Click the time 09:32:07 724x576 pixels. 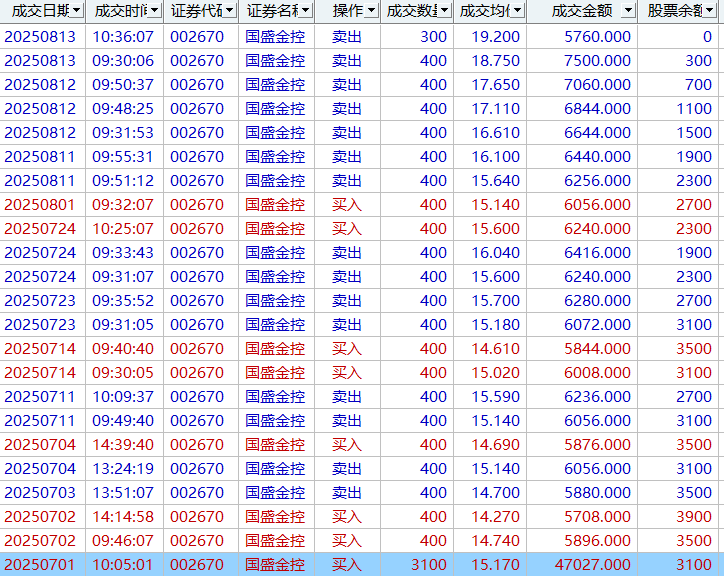pos(123,205)
